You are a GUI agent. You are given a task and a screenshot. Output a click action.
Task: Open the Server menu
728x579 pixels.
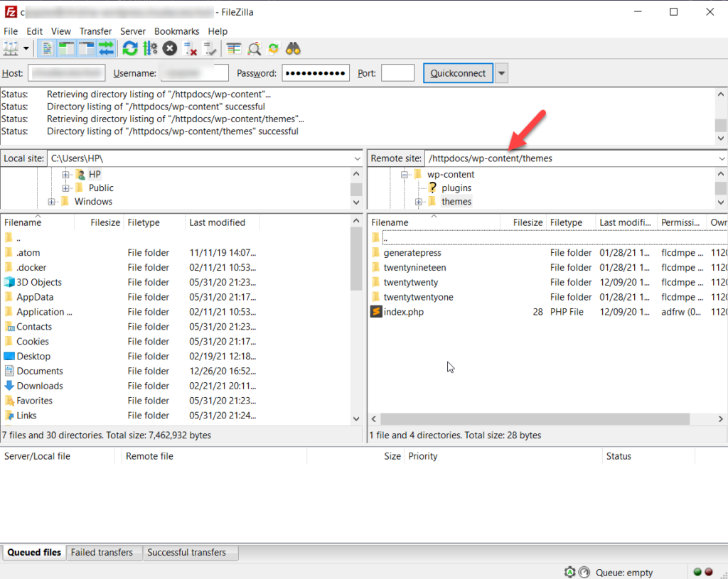(x=133, y=31)
